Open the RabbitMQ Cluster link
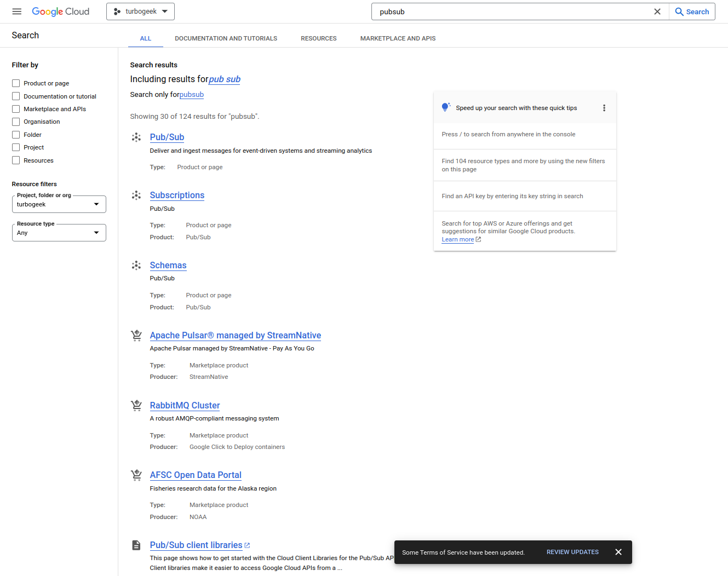728x576 pixels. [x=185, y=406]
